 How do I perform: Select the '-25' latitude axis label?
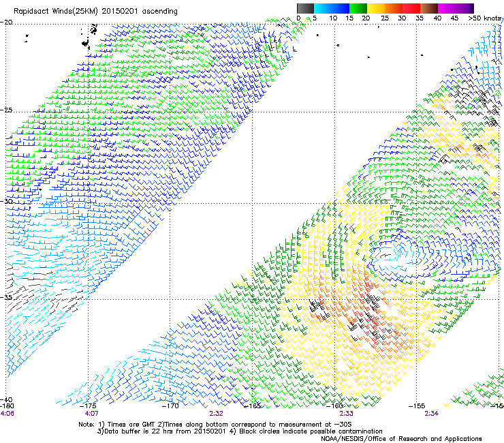(6, 110)
